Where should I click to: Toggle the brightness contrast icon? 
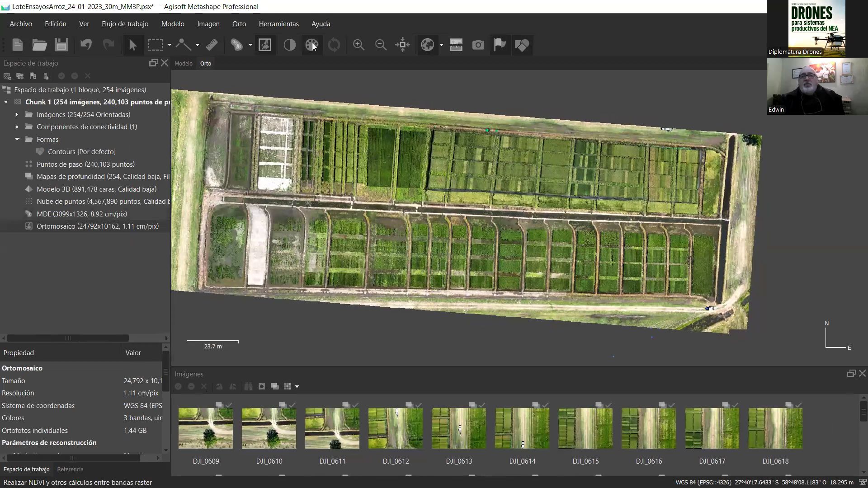tap(289, 45)
